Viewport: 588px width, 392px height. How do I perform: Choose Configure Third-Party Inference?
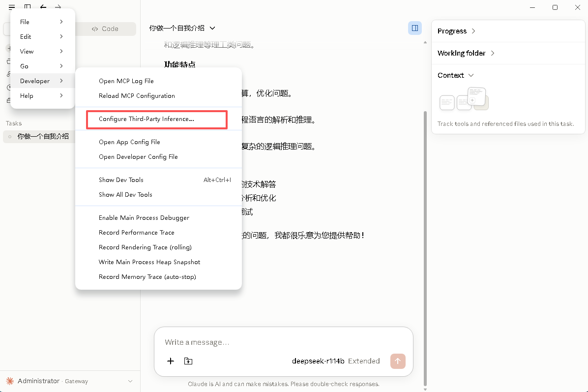pyautogui.click(x=158, y=119)
